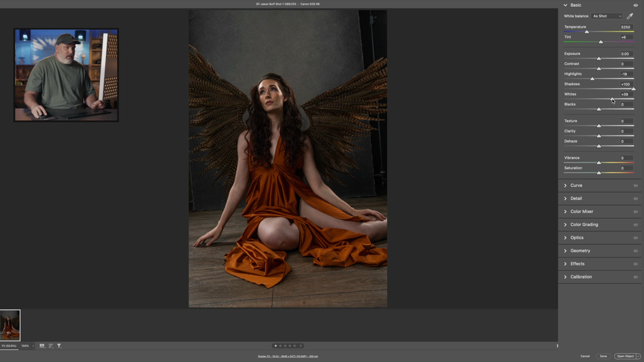Screen dimensions: 644x362
Task: Click the Saturation slider handle
Action: 599,173
